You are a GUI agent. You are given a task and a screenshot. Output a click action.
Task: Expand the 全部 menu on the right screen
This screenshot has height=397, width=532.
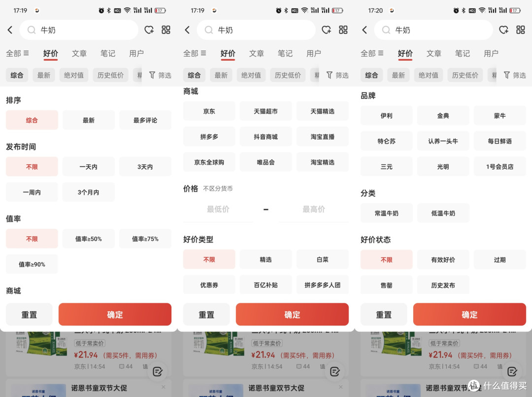tap(372, 53)
